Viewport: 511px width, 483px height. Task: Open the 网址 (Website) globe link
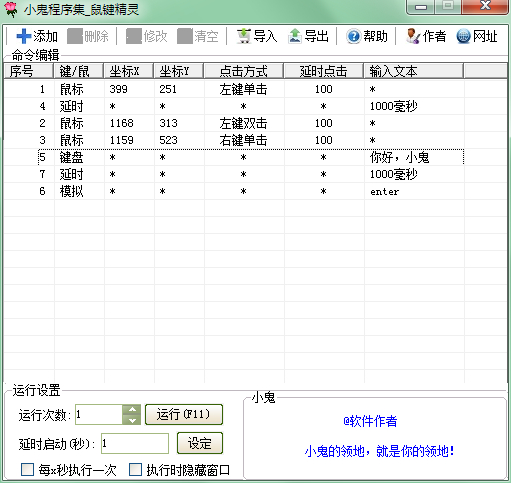(477, 36)
